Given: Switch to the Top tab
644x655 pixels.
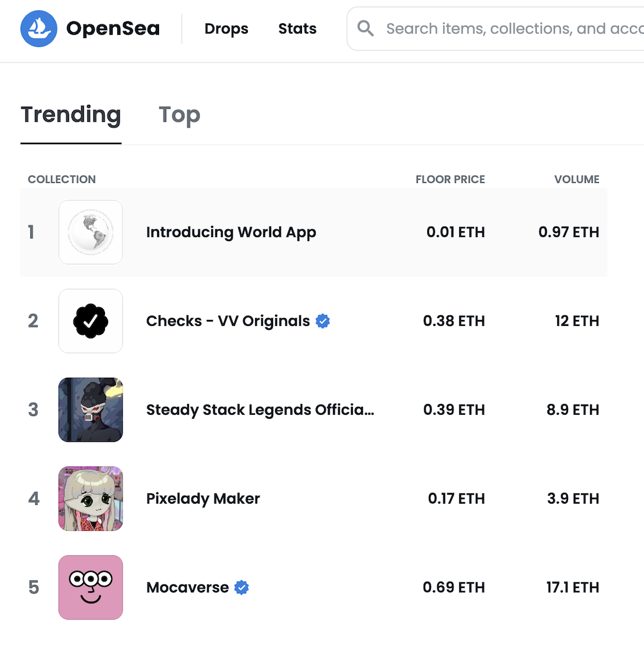Looking at the screenshot, I should coord(179,115).
